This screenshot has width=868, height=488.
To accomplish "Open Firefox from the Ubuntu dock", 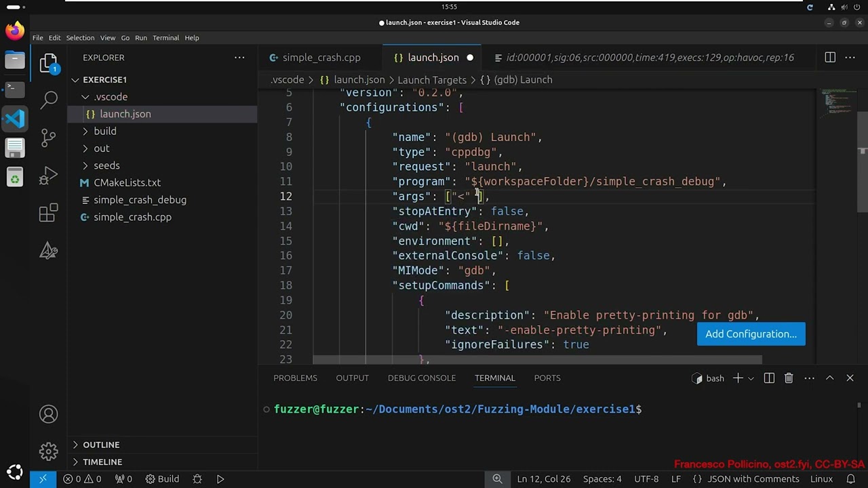I will point(14,30).
